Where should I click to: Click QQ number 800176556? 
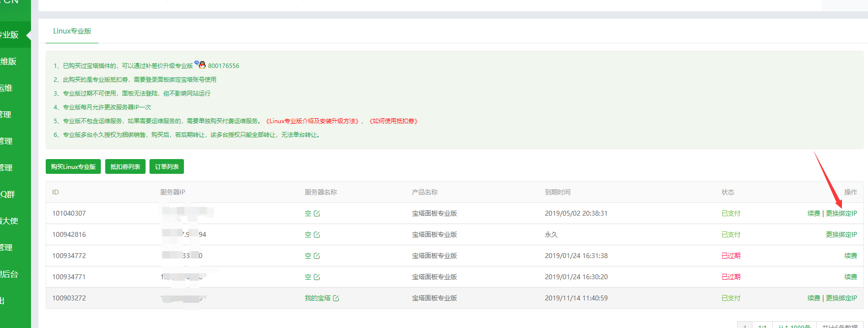pos(224,66)
